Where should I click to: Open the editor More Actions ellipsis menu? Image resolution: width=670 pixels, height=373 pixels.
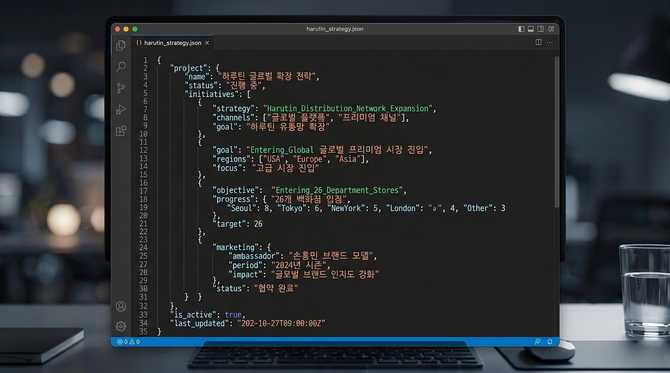tap(549, 43)
